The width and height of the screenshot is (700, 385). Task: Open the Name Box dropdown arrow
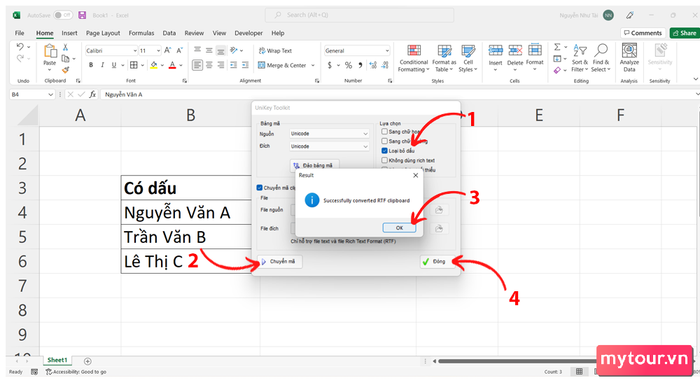[x=50, y=95]
